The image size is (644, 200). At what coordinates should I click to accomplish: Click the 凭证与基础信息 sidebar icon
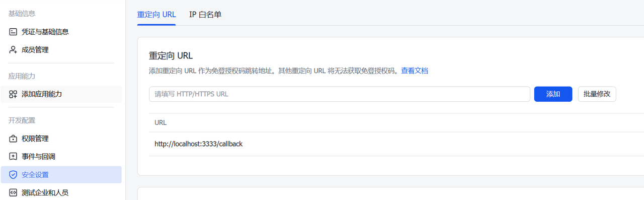(13, 32)
